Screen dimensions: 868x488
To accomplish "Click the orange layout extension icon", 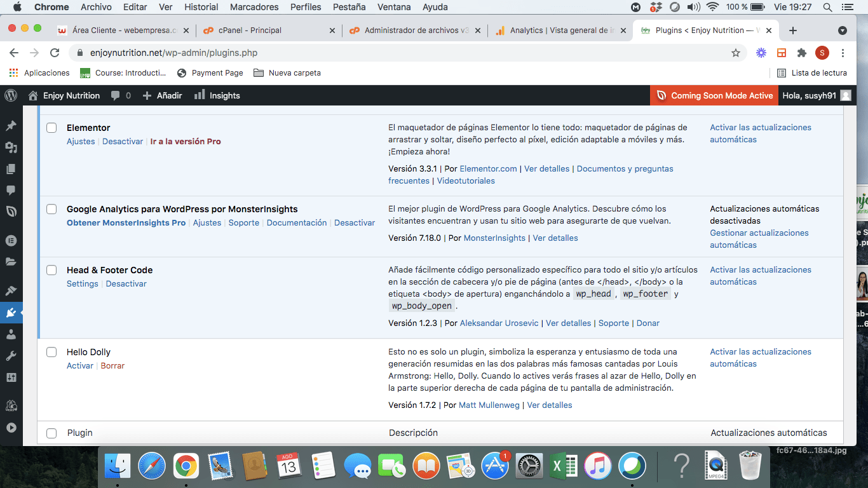I will pyautogui.click(x=782, y=53).
